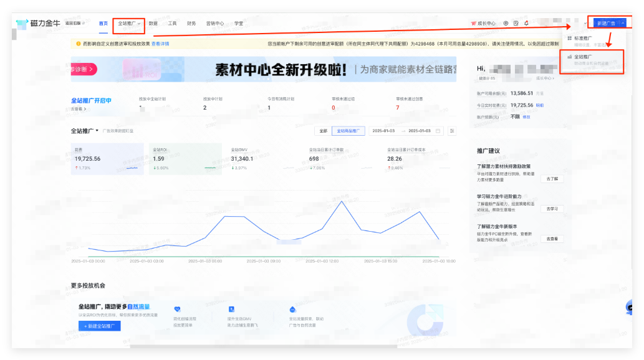Select the 全站GMV 31,340.1 metric card
This screenshot has height=360, width=644.
[x=264, y=159]
